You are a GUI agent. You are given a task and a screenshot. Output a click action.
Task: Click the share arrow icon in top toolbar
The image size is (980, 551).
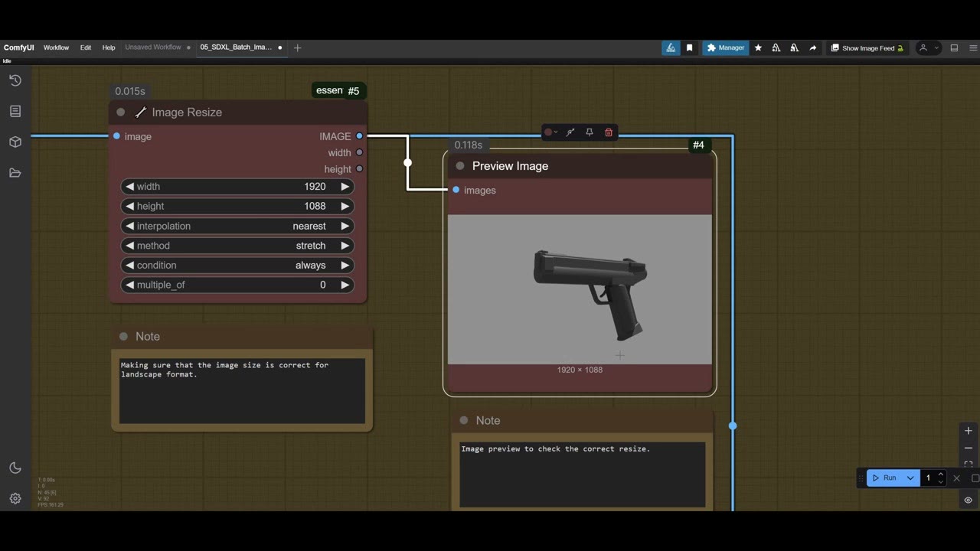(x=813, y=47)
